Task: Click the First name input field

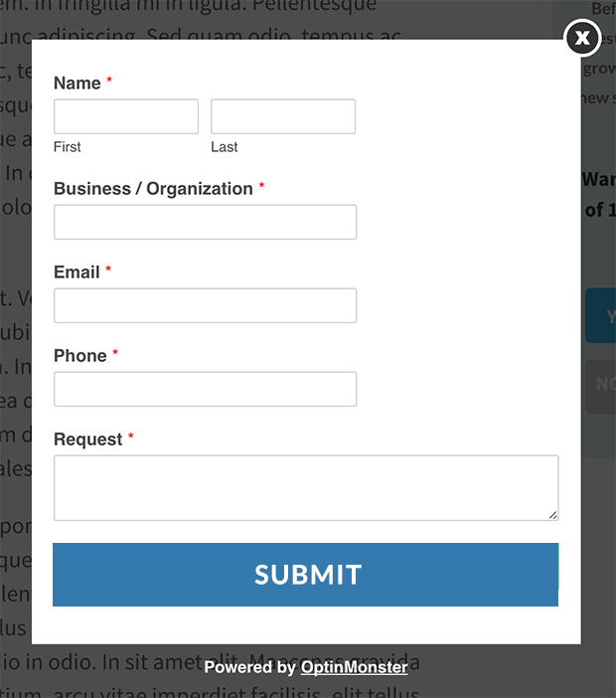Action: pyautogui.click(x=126, y=116)
